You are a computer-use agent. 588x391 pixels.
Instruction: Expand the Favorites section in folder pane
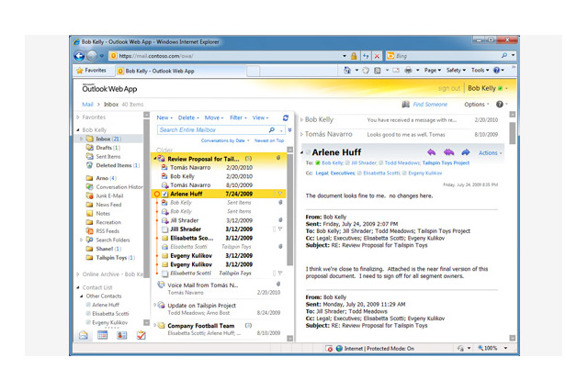[78, 117]
